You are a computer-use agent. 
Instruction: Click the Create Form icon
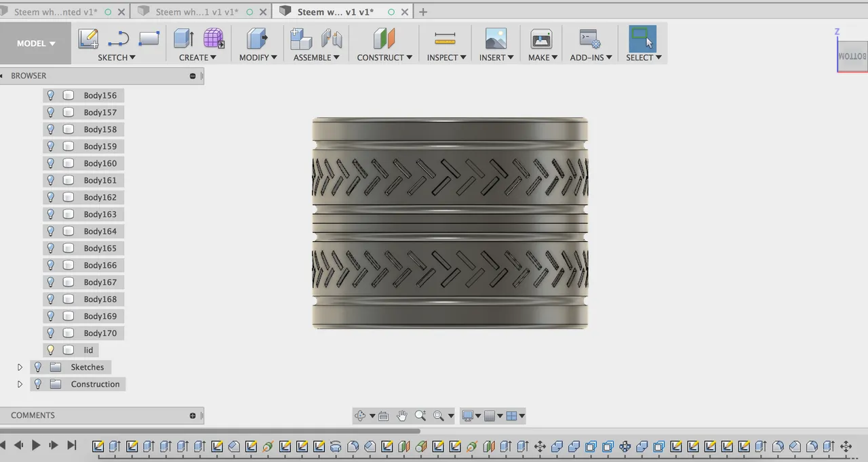pyautogui.click(x=214, y=39)
